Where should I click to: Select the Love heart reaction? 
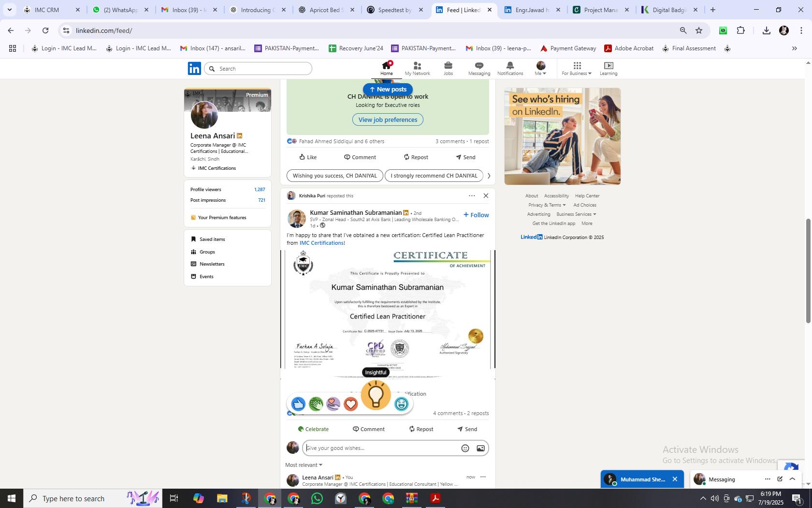click(x=350, y=404)
